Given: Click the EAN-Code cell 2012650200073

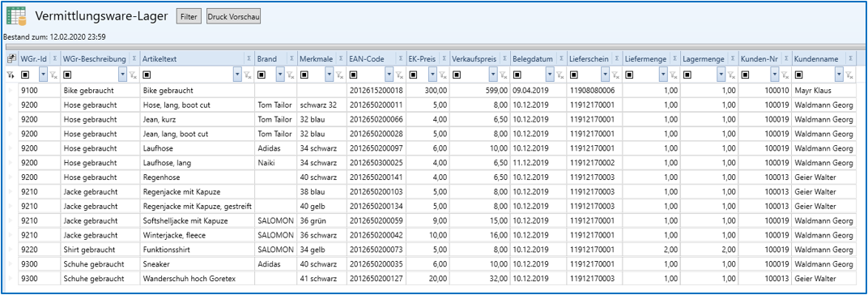Looking at the screenshot, I should 376,249.
